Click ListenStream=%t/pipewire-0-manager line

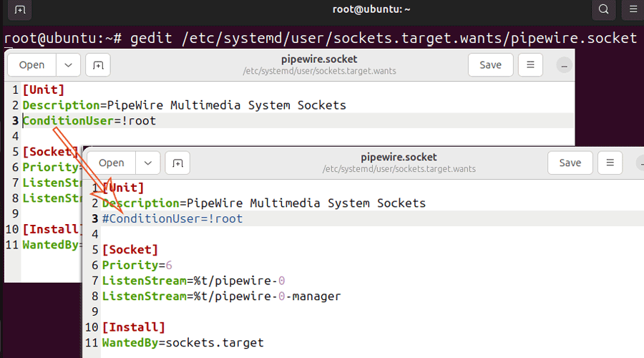221,296
